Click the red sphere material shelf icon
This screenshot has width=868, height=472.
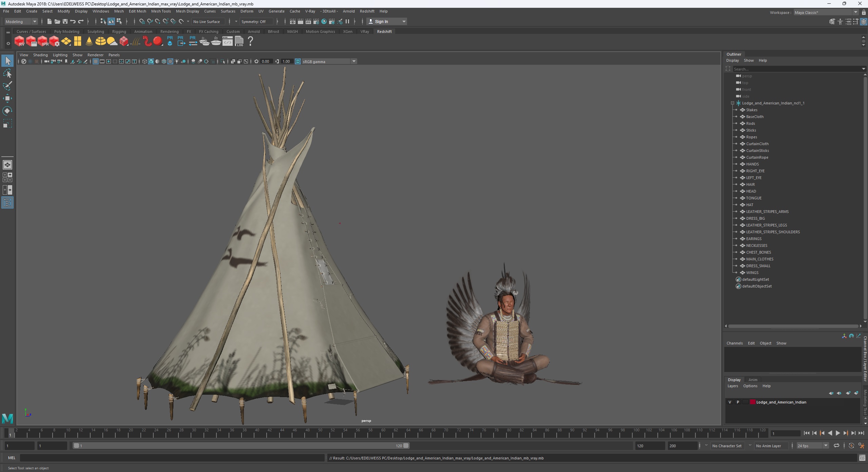(158, 41)
